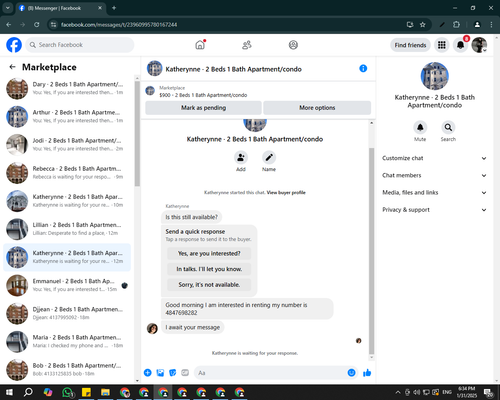Open the profile circle icon in top navigation
The height and width of the screenshot is (400, 500).
pyautogui.click(x=293, y=45)
